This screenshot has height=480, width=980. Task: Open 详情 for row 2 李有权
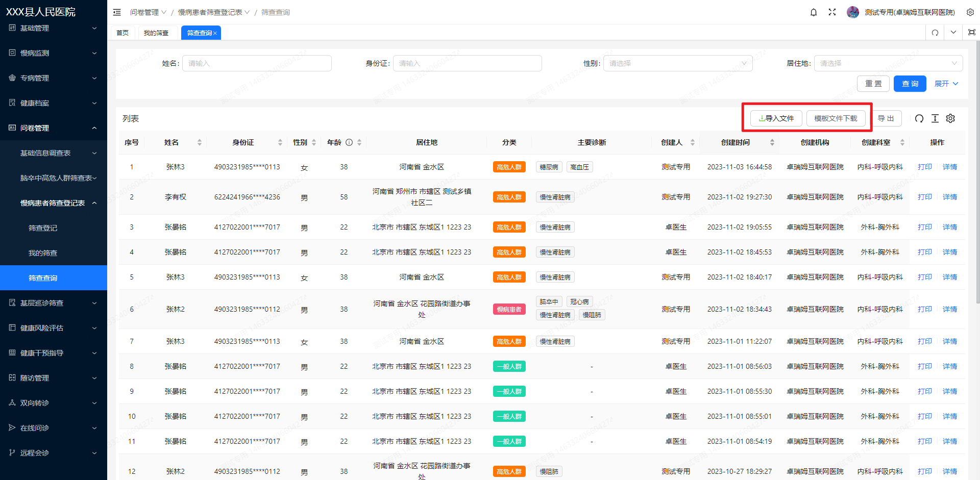pyautogui.click(x=950, y=197)
